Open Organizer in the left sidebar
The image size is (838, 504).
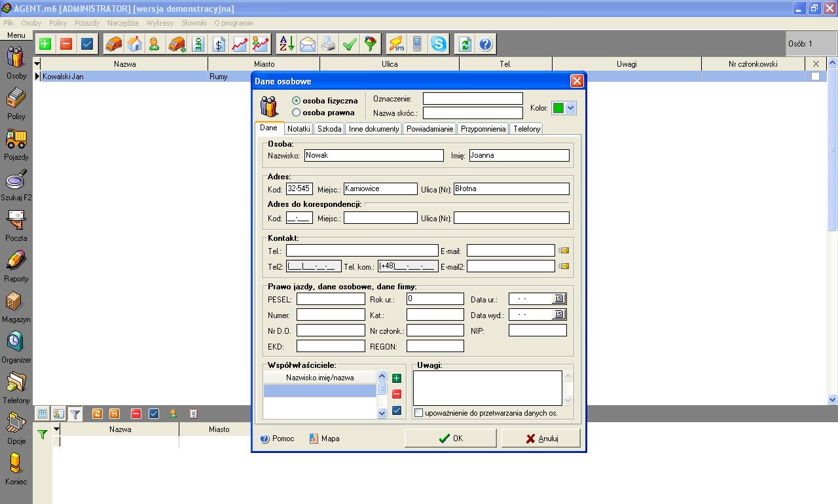click(16, 347)
